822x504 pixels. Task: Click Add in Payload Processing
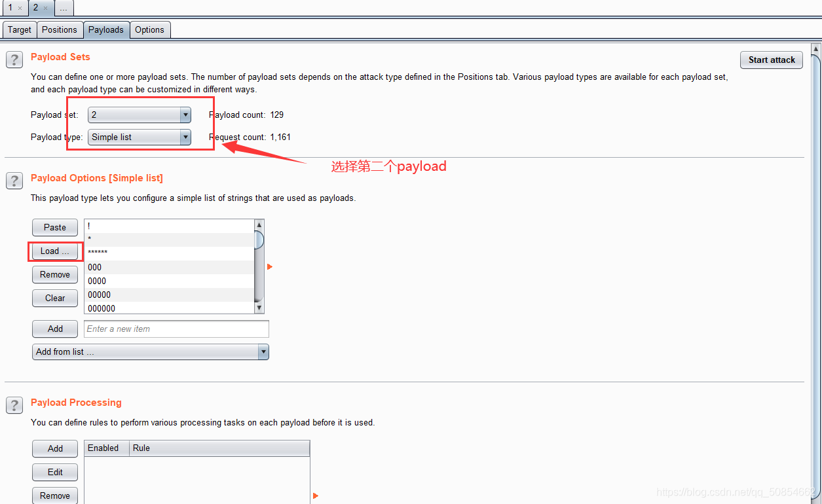(x=55, y=448)
